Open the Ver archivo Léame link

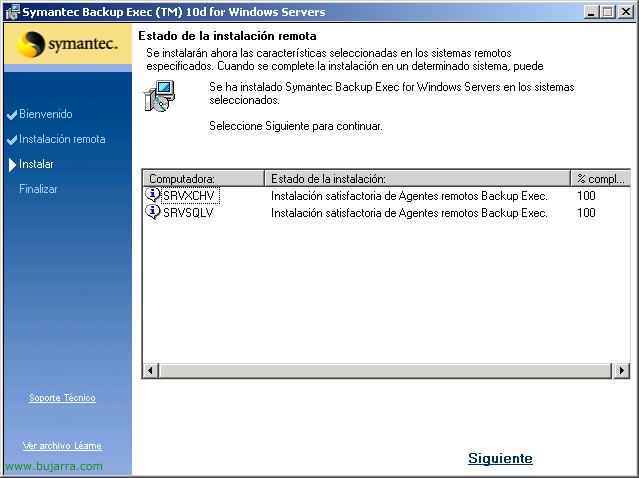click(62, 446)
